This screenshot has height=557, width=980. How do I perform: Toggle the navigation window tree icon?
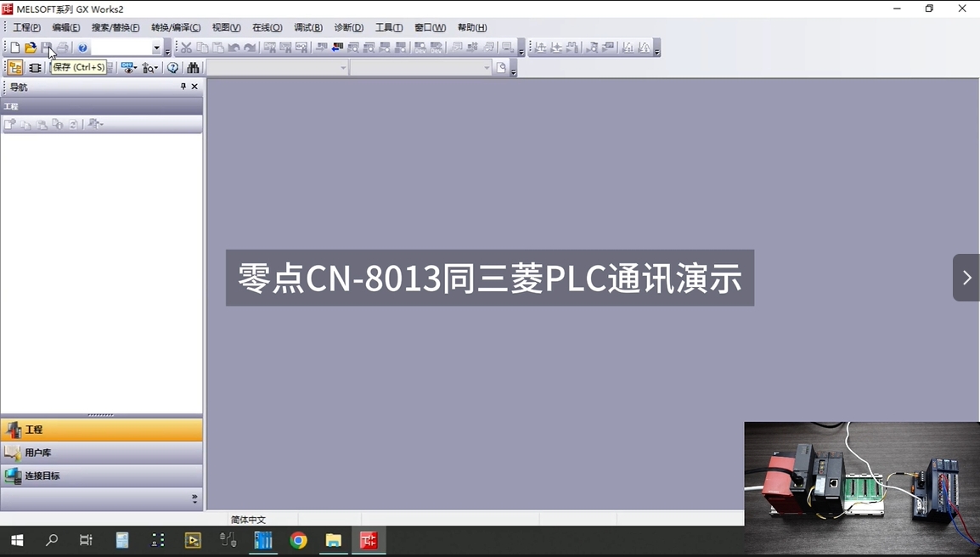[x=15, y=68]
